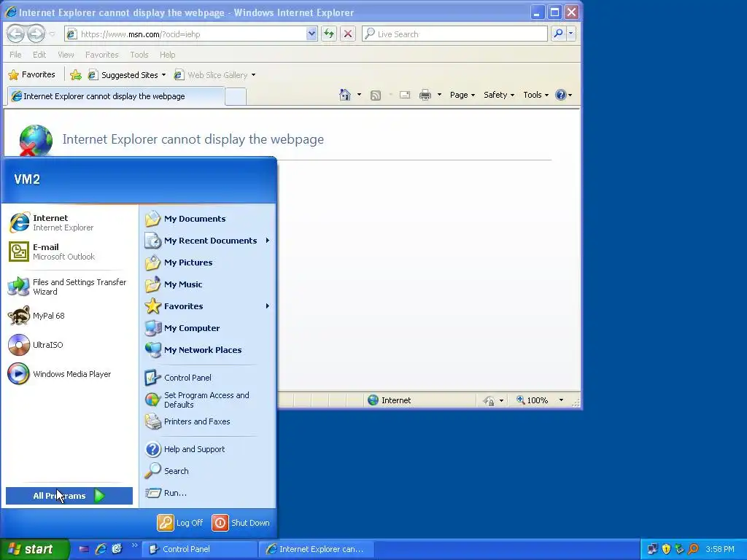Open the Favorites center button
Viewport: 747px width, 560px height.
tap(32, 75)
